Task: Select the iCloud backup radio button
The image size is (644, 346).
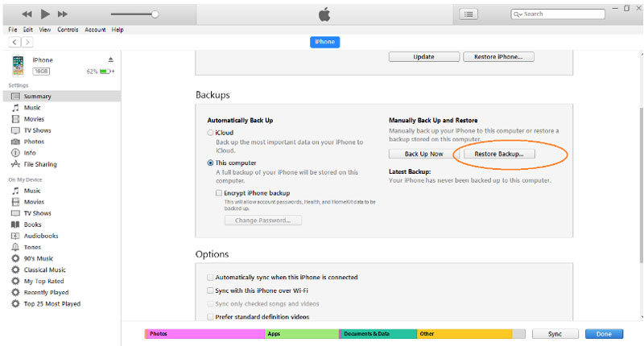Action: pos(210,133)
